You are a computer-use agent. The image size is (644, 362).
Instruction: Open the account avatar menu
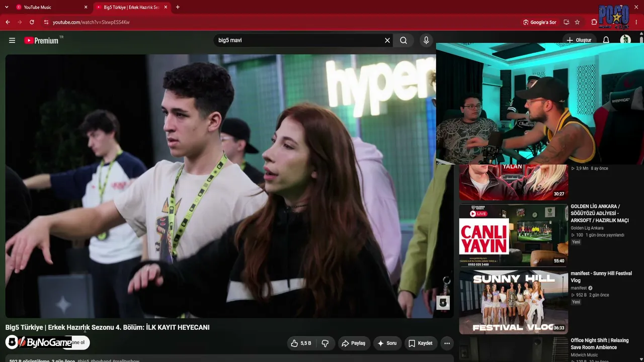625,40
